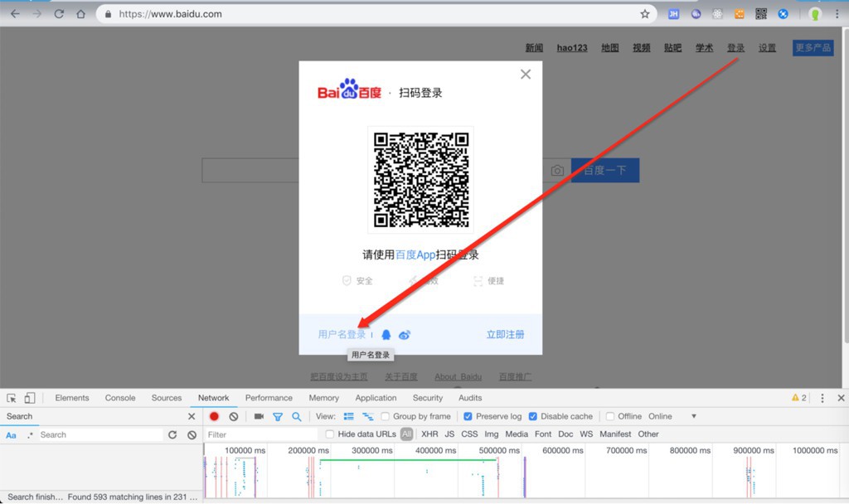Open the 立即注册 registration link
Image resolution: width=849 pixels, height=504 pixels.
click(505, 335)
